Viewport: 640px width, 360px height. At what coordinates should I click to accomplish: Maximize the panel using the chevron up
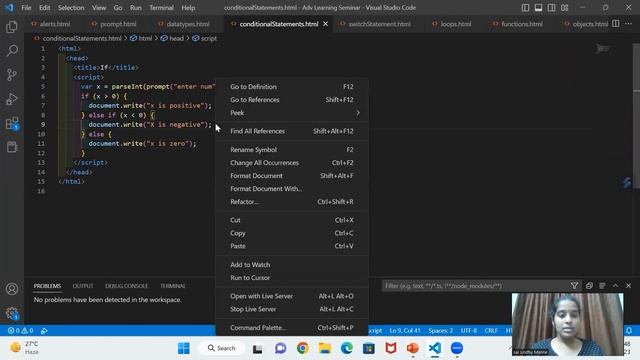[615, 286]
